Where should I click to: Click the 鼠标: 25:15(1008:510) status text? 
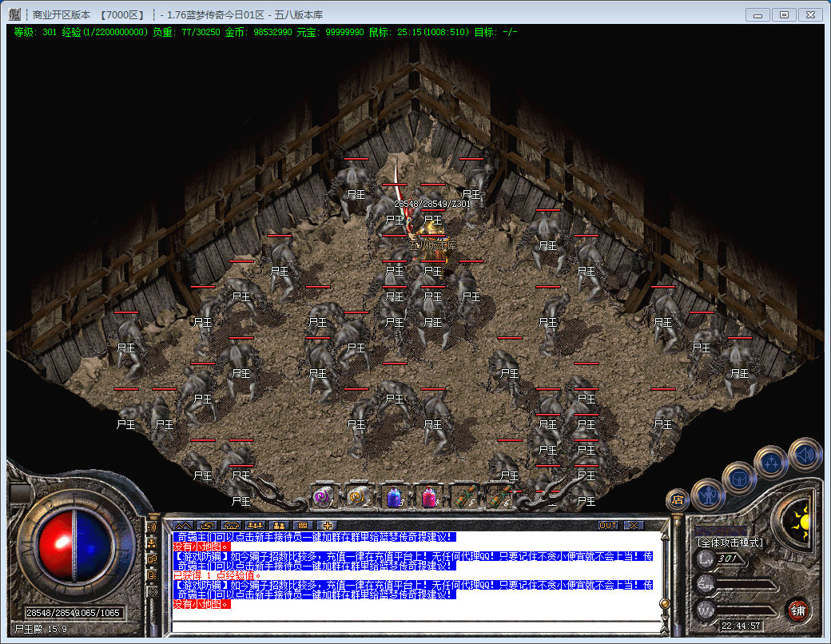tap(419, 32)
